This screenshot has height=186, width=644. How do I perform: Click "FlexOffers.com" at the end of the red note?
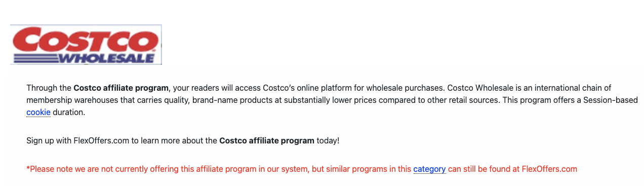pos(549,169)
